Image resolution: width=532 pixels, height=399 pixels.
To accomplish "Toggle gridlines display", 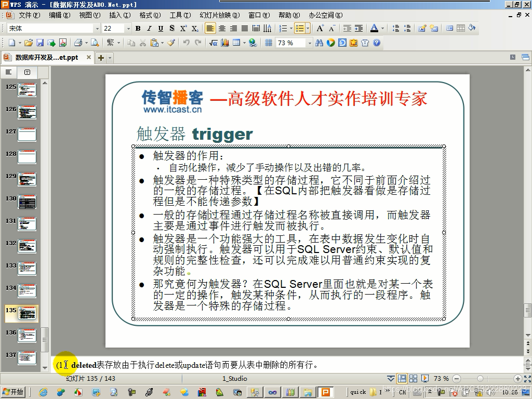I will coord(269,43).
